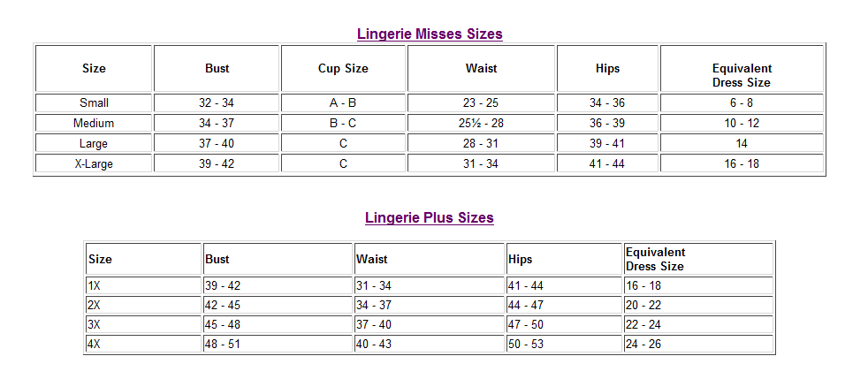This screenshot has height=379, width=868.
Task: Click the Lingerie Plus Sizes heading link
Action: (x=430, y=218)
